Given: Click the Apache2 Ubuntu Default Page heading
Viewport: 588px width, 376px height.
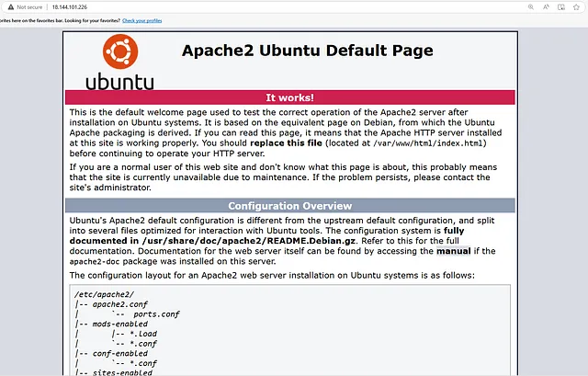Looking at the screenshot, I should 308,51.
